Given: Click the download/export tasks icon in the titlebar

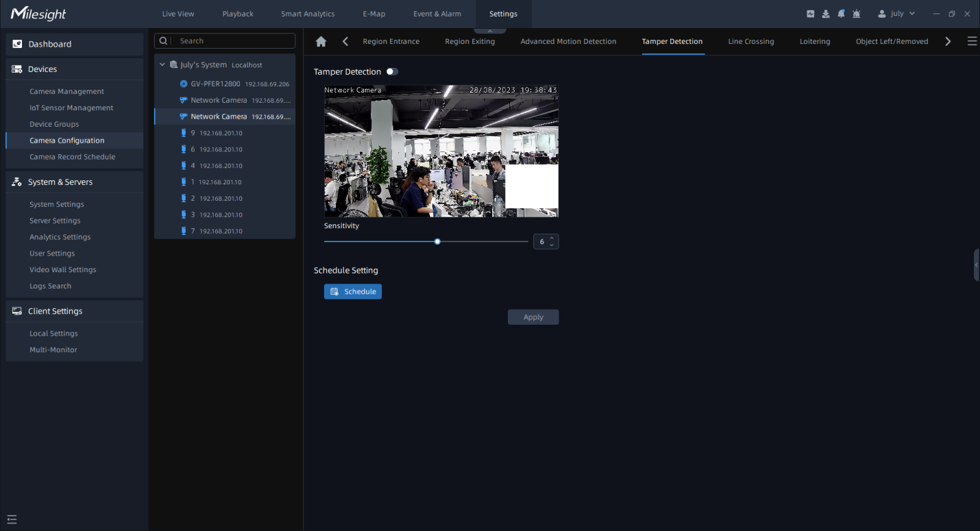Looking at the screenshot, I should point(826,14).
